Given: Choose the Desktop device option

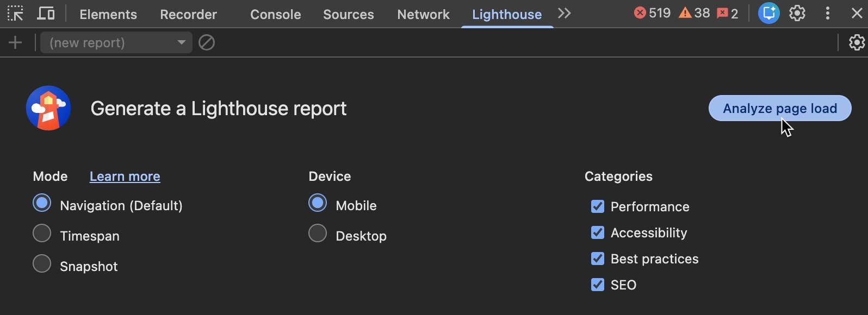Looking at the screenshot, I should [318, 234].
